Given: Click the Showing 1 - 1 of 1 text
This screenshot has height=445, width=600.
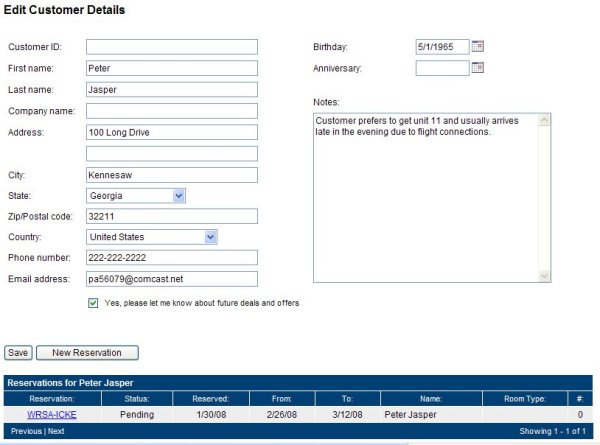Looking at the screenshot, I should click(553, 431).
